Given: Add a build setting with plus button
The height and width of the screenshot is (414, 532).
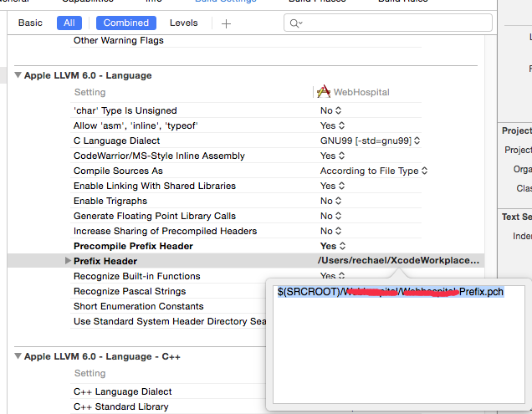Looking at the screenshot, I should [226, 23].
